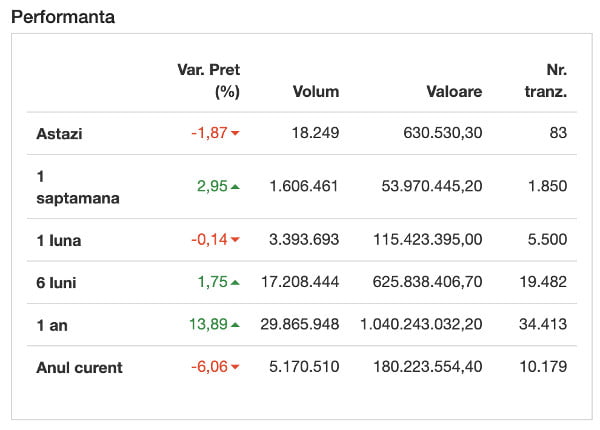Click the Valoare column header
The height and width of the screenshot is (430, 600).
(454, 91)
